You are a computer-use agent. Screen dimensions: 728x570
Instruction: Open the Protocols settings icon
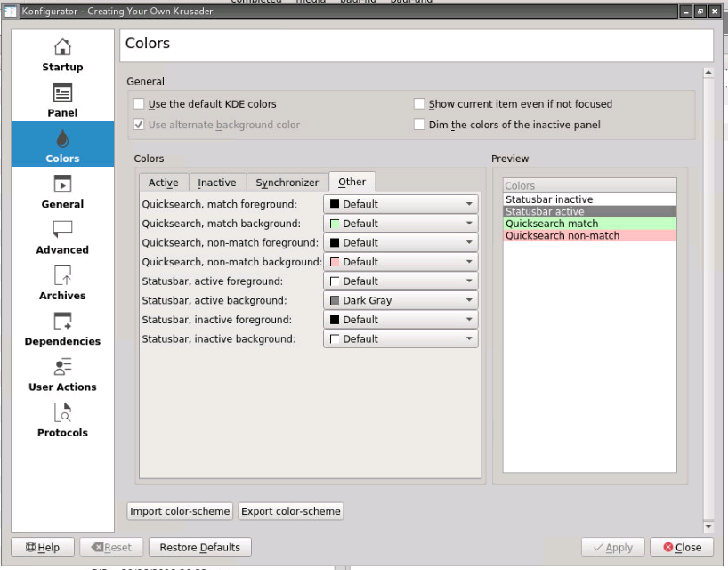[x=62, y=412]
